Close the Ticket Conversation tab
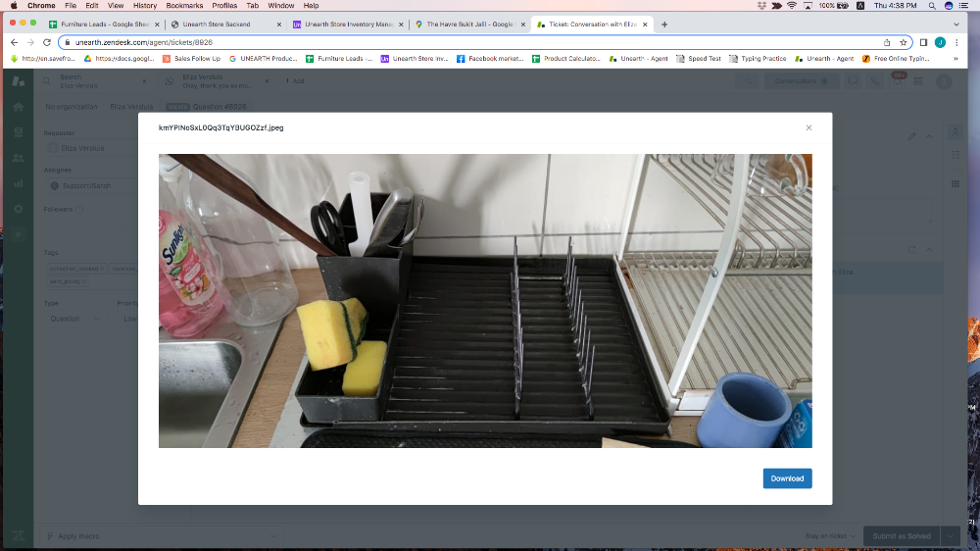980x551 pixels. 645,25
